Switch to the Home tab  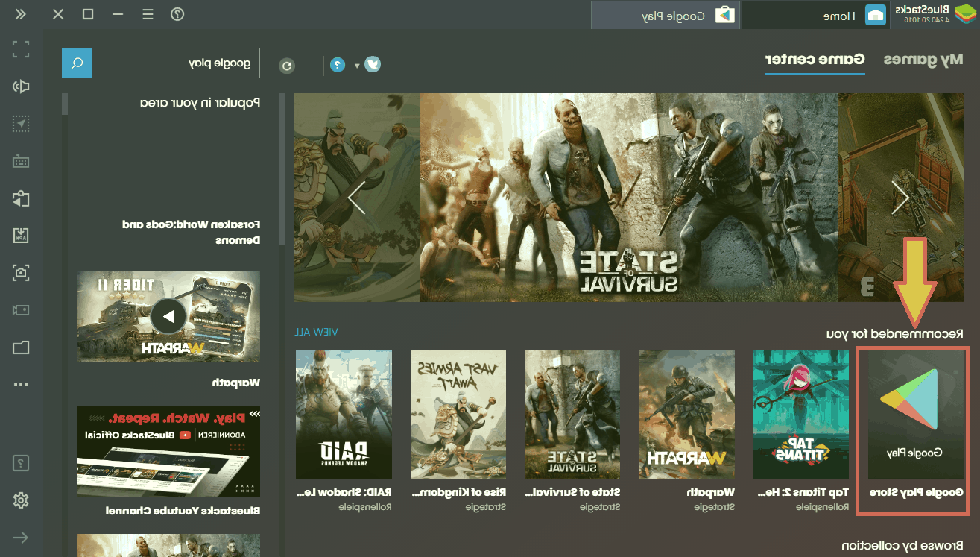[x=815, y=15]
